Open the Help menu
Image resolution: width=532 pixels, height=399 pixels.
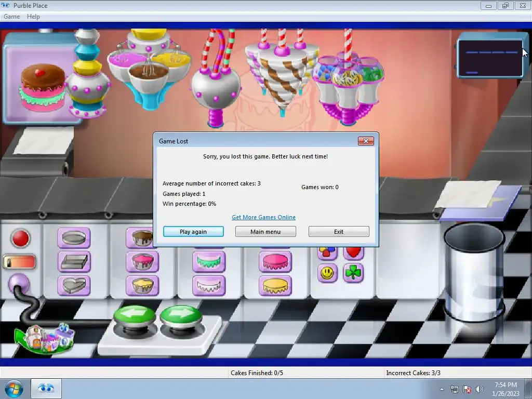tap(33, 16)
